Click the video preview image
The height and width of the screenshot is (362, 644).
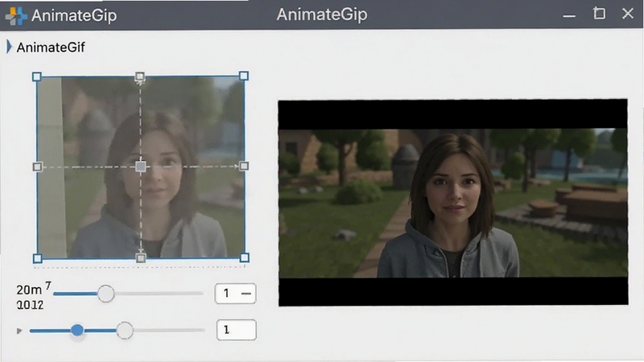click(453, 203)
